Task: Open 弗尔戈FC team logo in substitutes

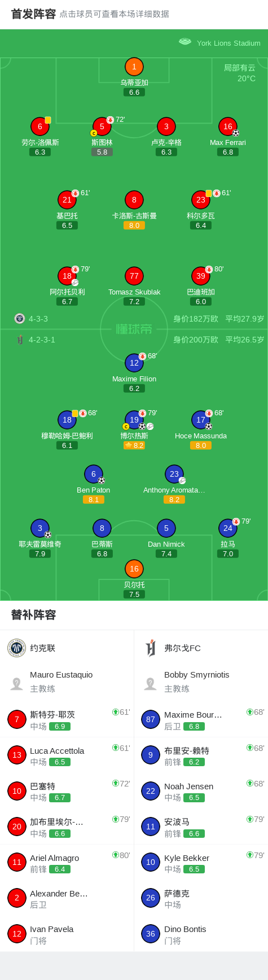Action: [151, 648]
